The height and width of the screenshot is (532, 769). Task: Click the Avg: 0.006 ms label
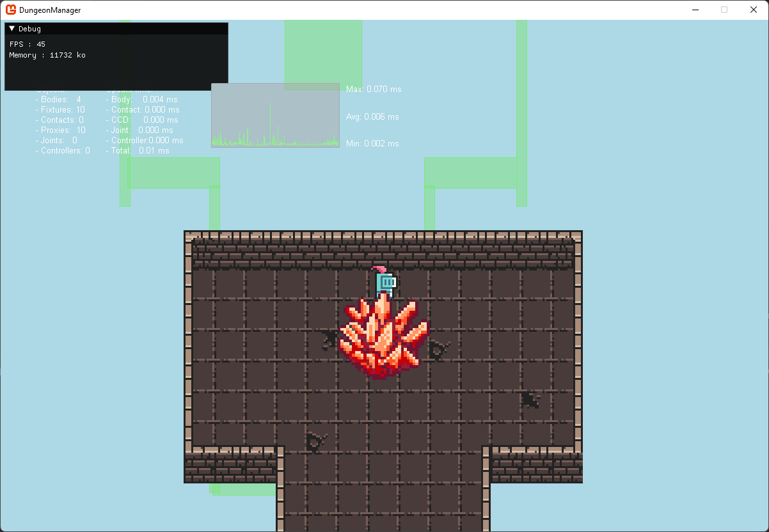[372, 116]
